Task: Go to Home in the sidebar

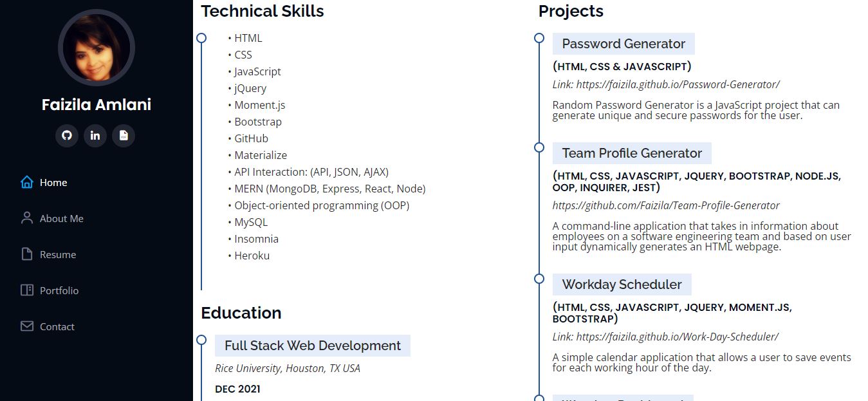Action: (53, 183)
